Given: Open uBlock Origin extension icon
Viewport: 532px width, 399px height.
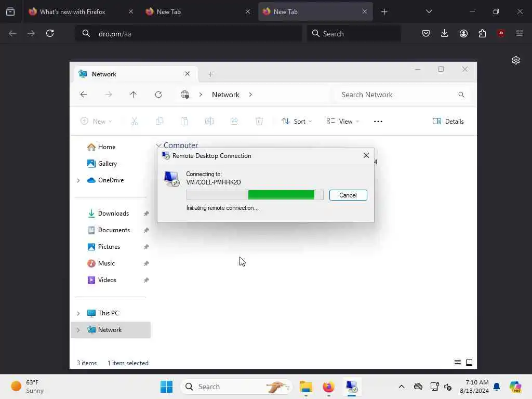Looking at the screenshot, I should (501, 33).
